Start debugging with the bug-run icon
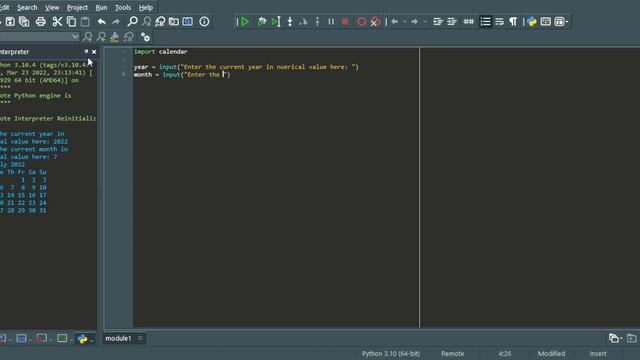The width and height of the screenshot is (640, 360). point(262,22)
